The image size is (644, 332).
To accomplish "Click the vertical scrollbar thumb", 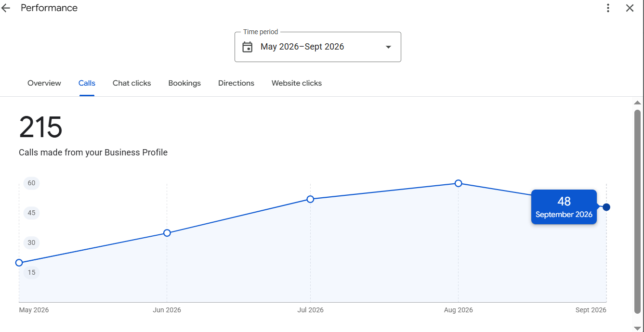I will coord(637,212).
